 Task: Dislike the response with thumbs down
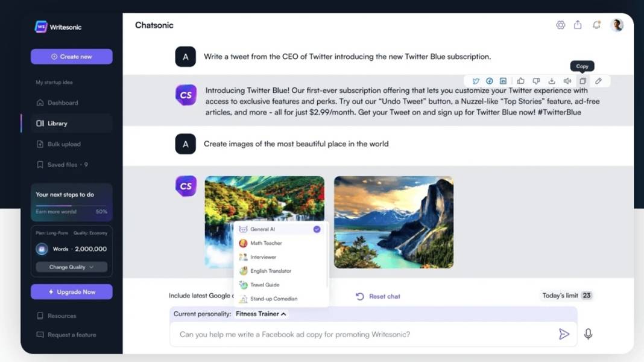click(536, 81)
